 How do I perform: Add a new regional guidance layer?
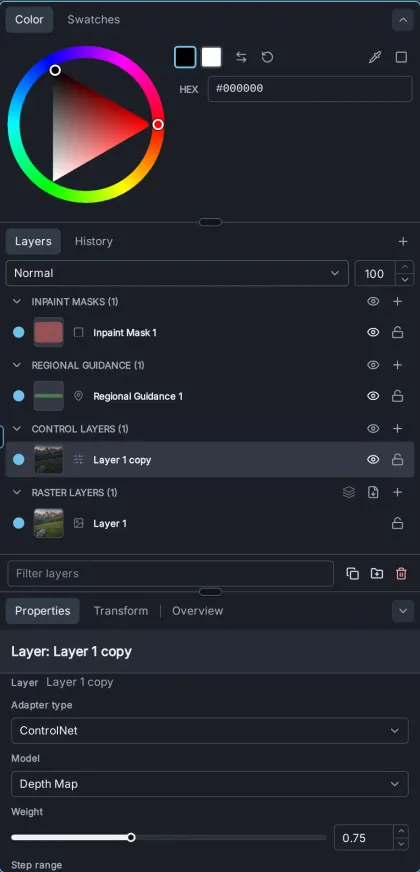[x=397, y=365]
